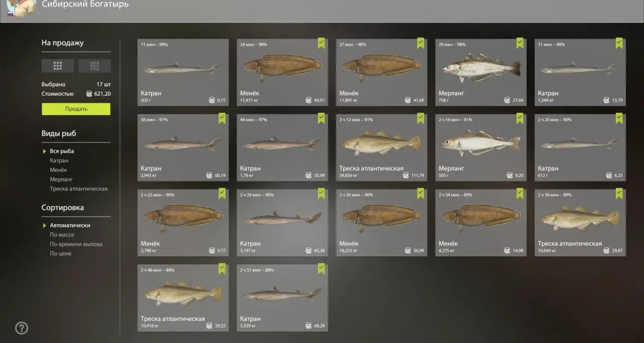Filter fish list by Катран
The image size is (644, 343).
click(59, 161)
